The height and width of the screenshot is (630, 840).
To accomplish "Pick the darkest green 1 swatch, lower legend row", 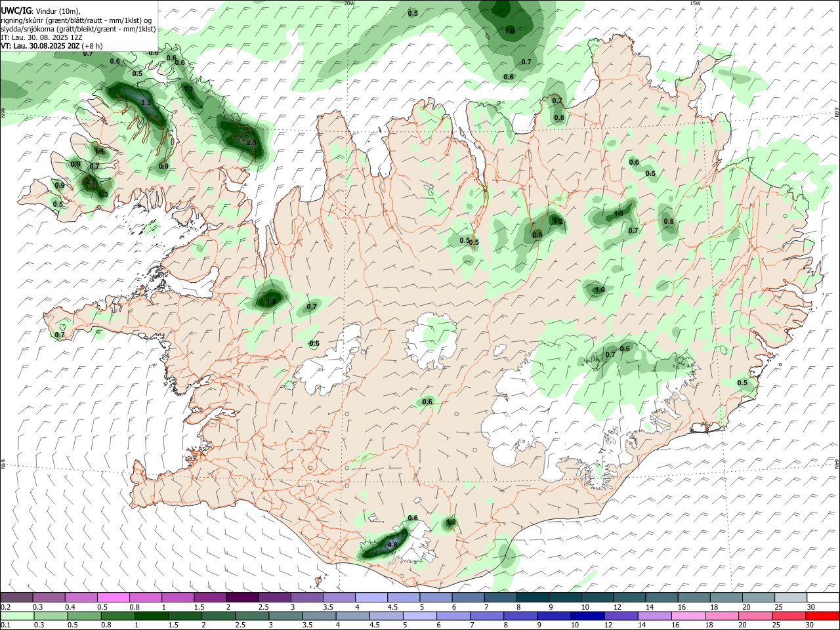I will [x=152, y=616].
